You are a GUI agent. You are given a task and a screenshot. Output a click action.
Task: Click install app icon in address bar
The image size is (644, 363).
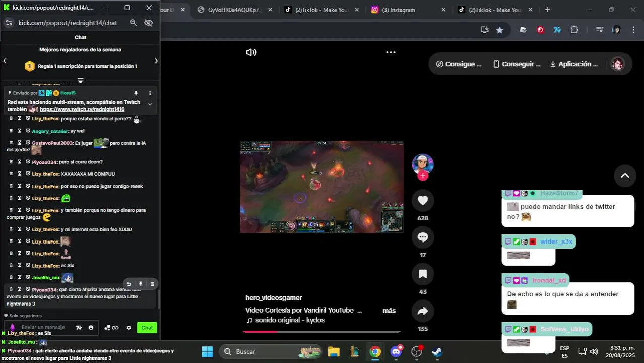484,30
